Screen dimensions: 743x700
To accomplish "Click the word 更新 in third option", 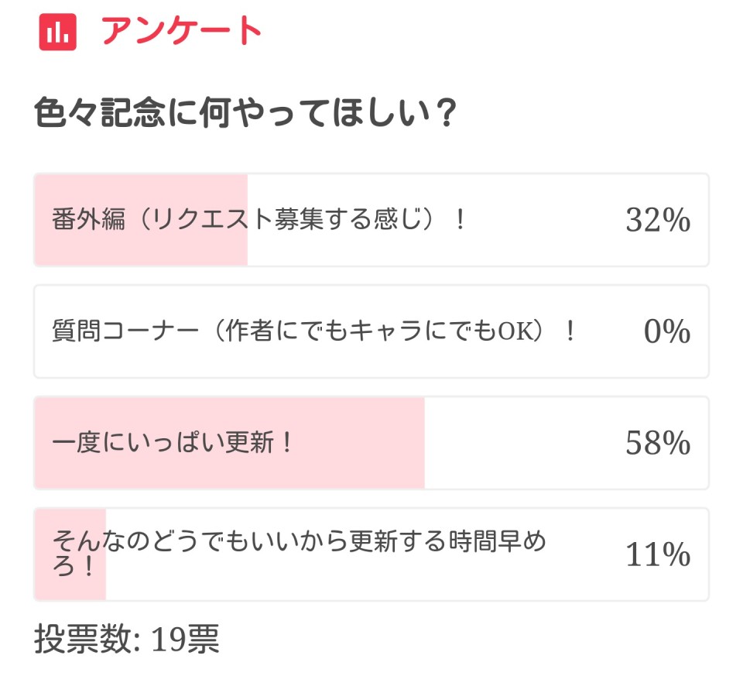I will [x=248, y=444].
